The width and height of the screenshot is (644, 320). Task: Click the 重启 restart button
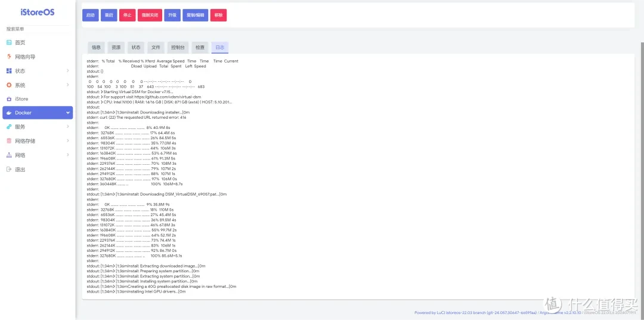coord(109,15)
